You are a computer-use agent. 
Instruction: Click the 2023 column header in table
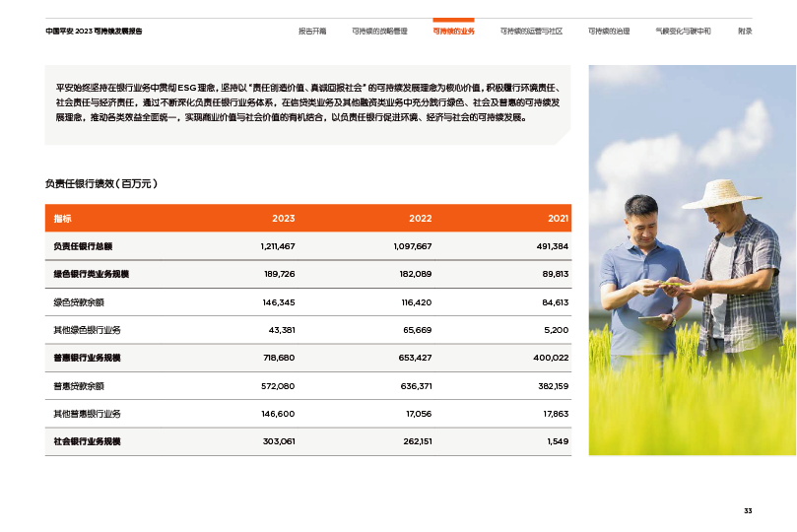(x=283, y=218)
